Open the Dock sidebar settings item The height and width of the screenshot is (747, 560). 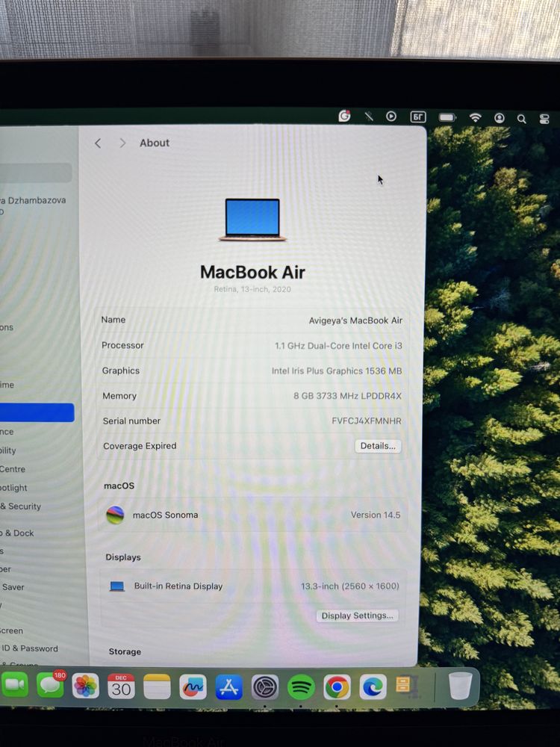point(18,533)
